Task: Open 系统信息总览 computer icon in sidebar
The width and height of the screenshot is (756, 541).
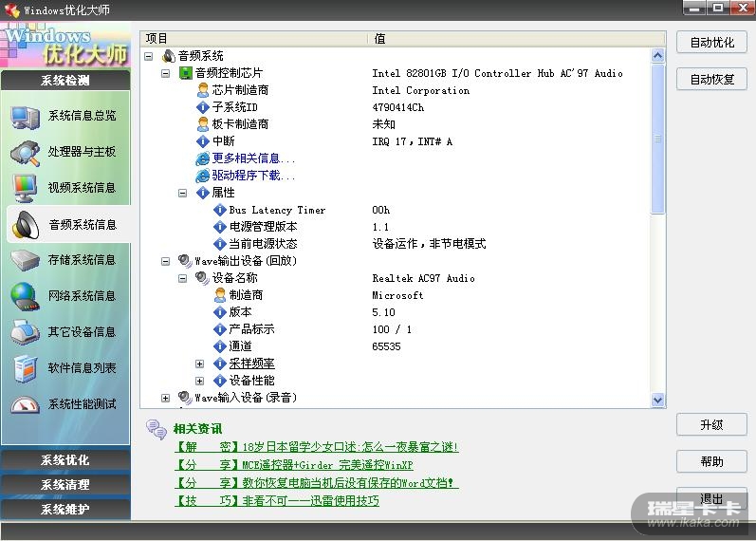Action: coord(25,117)
